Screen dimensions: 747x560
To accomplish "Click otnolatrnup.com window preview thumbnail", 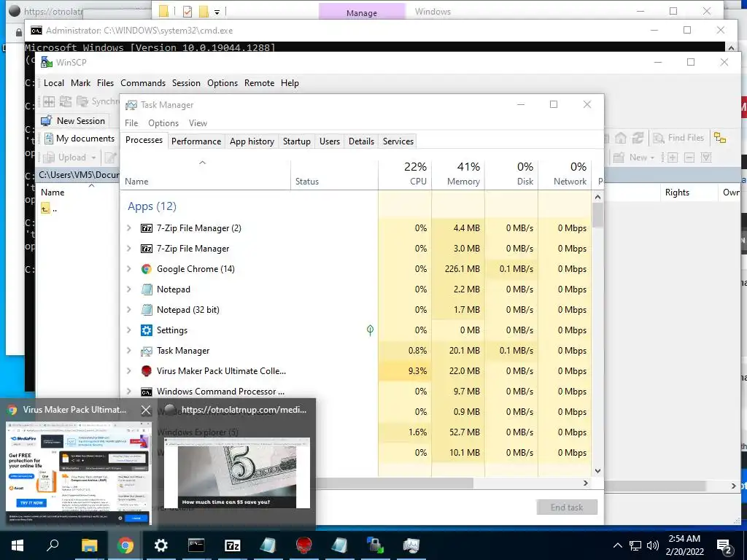I will click(237, 472).
